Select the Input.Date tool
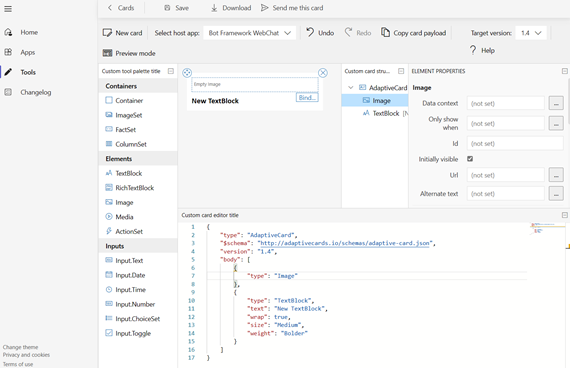Screen dimensions: 570x368 pyautogui.click(x=125, y=275)
